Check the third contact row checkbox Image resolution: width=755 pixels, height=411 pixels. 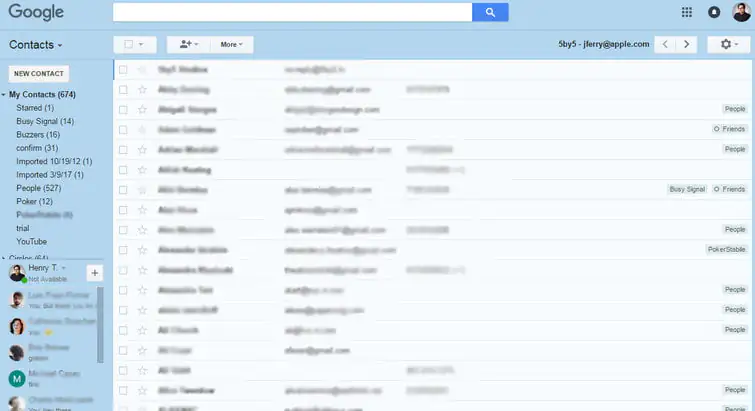[123, 110]
